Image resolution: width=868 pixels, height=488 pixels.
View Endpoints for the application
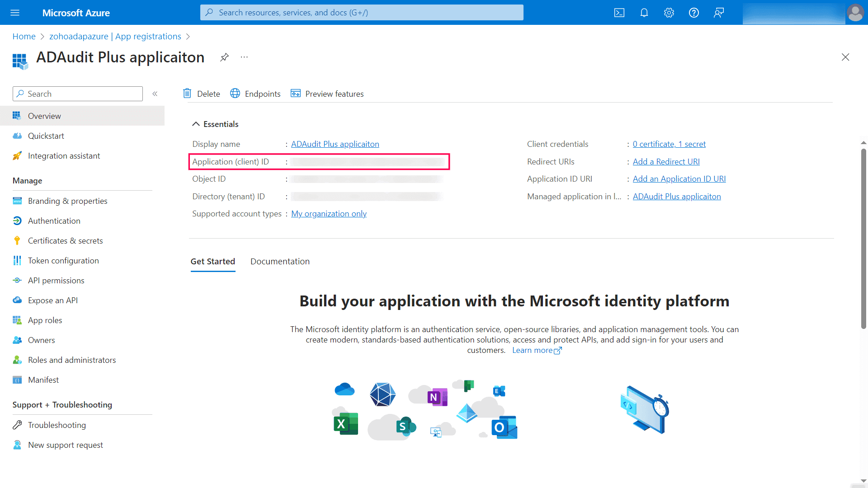click(x=255, y=94)
